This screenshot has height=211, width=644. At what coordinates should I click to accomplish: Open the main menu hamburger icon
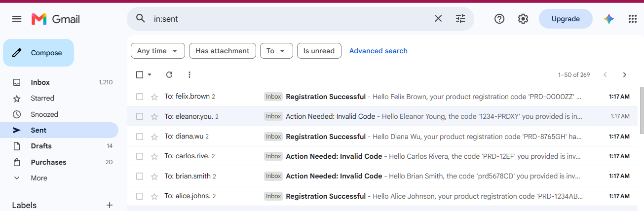pyautogui.click(x=17, y=19)
